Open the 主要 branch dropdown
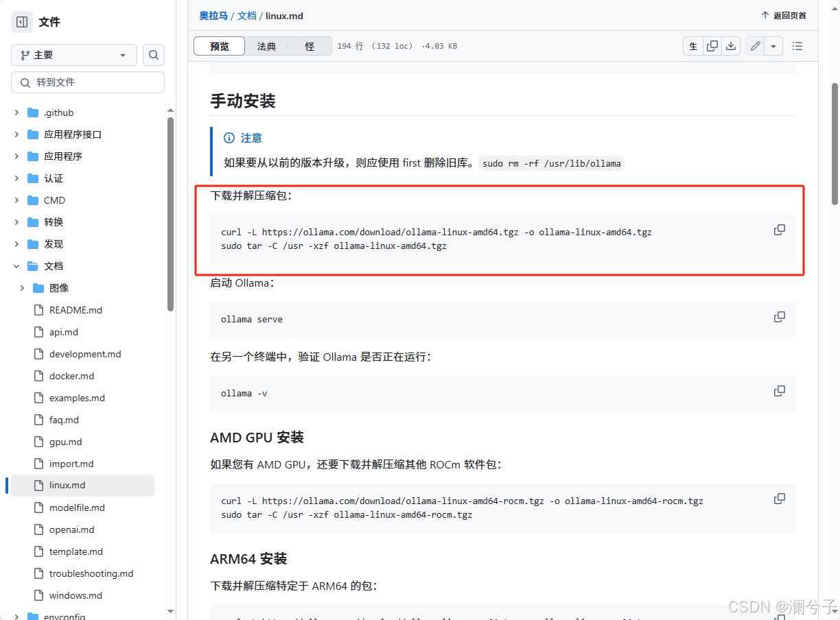Viewport: 840px width, 620px height. click(74, 55)
